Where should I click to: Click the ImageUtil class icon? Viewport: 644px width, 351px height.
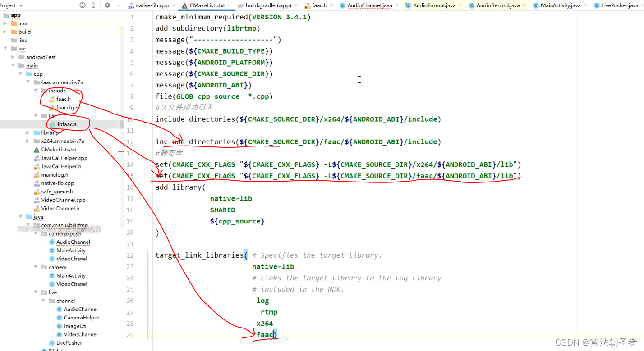point(60,326)
